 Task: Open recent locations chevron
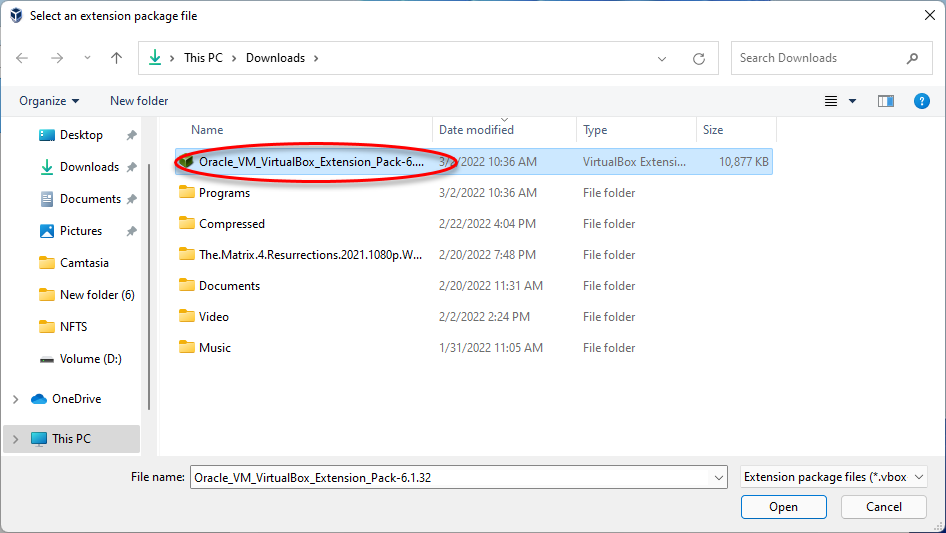click(87, 58)
